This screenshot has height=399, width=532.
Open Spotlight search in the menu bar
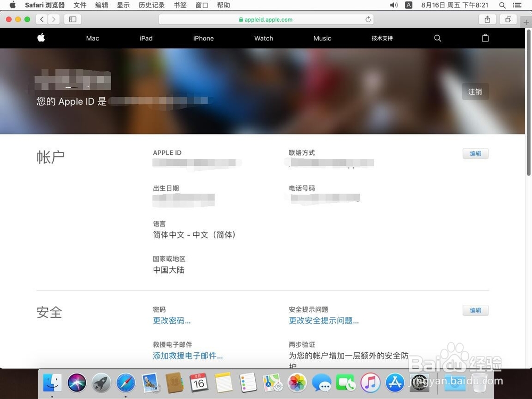(x=502, y=5)
